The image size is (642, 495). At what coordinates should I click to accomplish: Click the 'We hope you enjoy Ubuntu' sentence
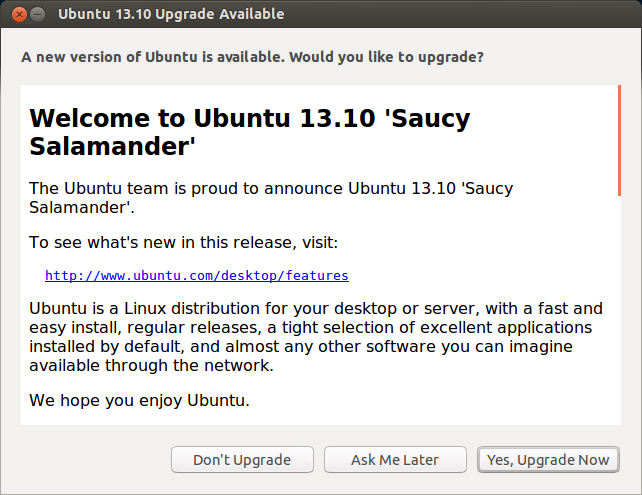tap(139, 400)
